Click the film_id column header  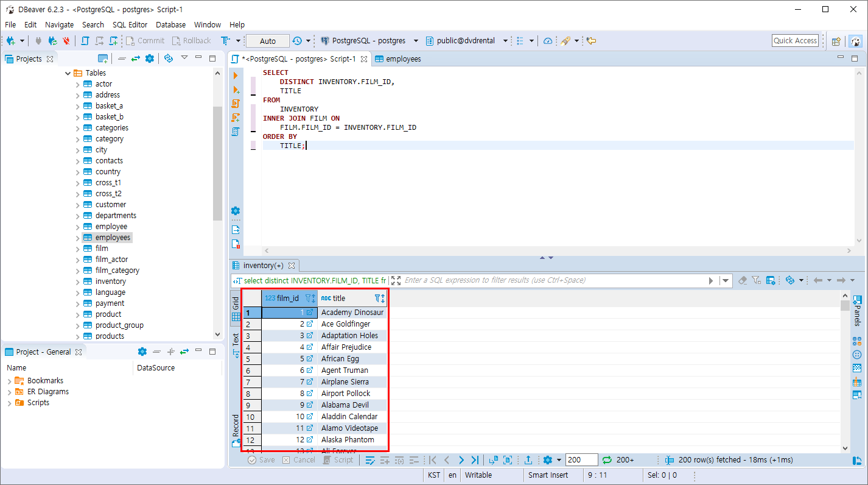click(x=289, y=298)
